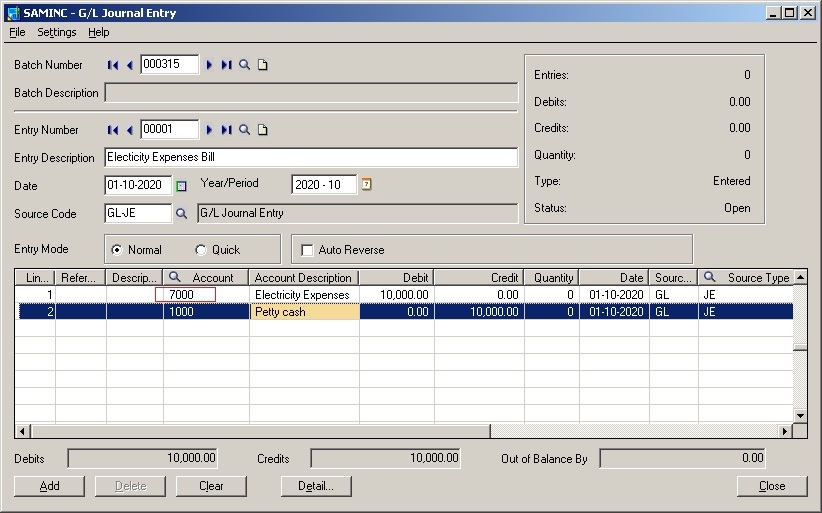This screenshot has width=822, height=513.
Task: Click the Lin... column header
Action: (x=35, y=278)
